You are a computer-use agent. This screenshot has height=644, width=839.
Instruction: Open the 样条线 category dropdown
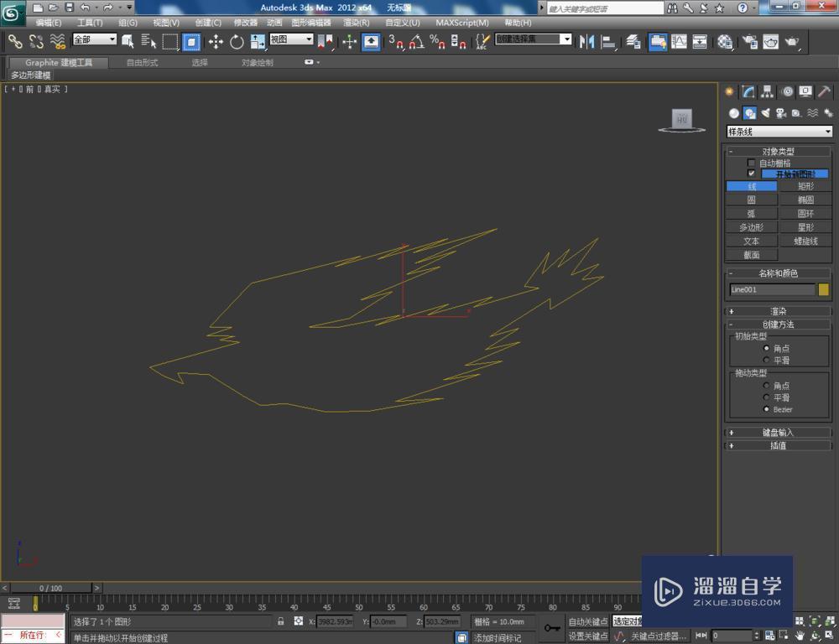click(779, 132)
